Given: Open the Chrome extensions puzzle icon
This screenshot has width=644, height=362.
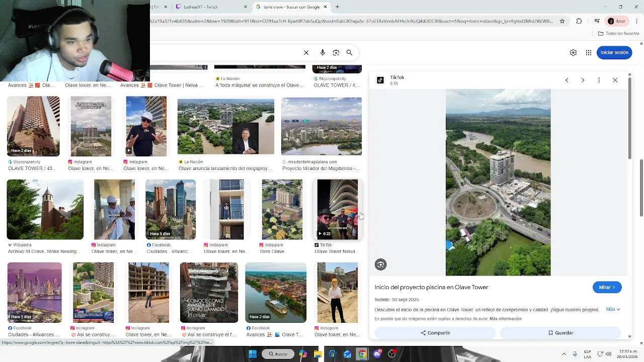Looking at the screenshot, I should click(579, 21).
